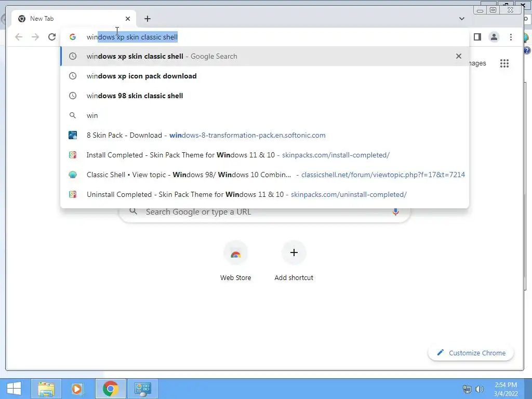Open a new tab with plus button
The image size is (532, 399).
(147, 19)
